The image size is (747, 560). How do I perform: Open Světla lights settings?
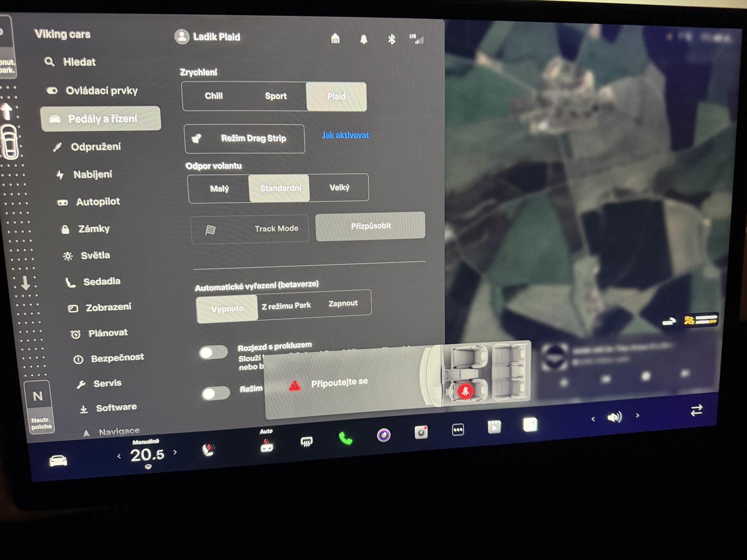click(86, 255)
